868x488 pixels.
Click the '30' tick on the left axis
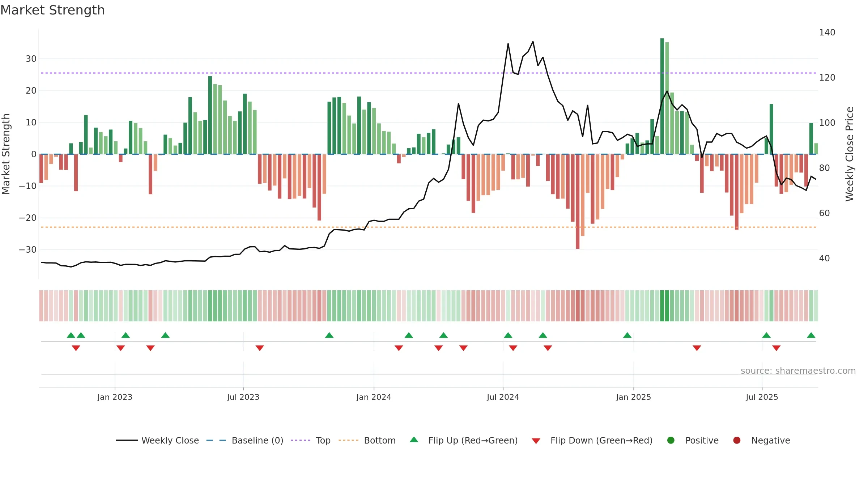31,59
